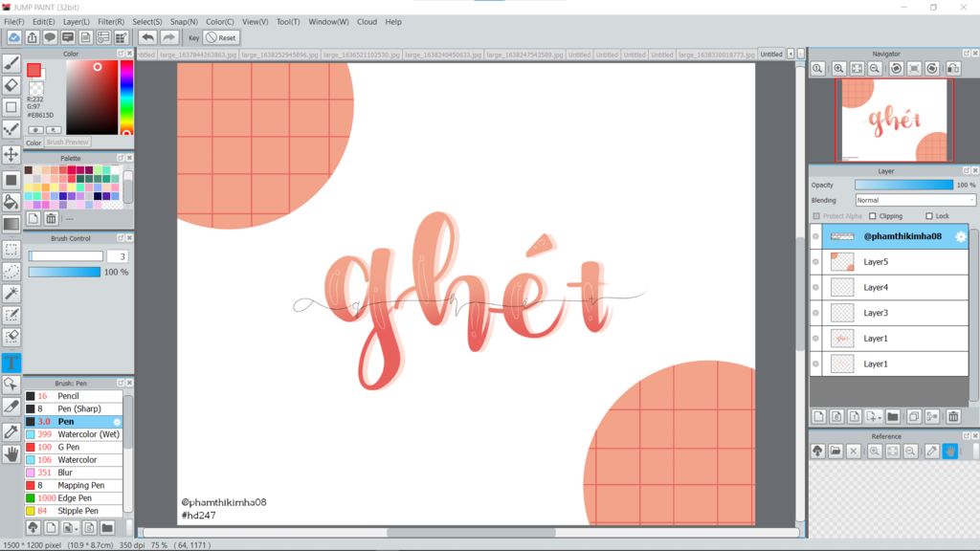Screen dimensions: 980x551
Task: Toggle visibility of Layer4
Action: (815, 287)
